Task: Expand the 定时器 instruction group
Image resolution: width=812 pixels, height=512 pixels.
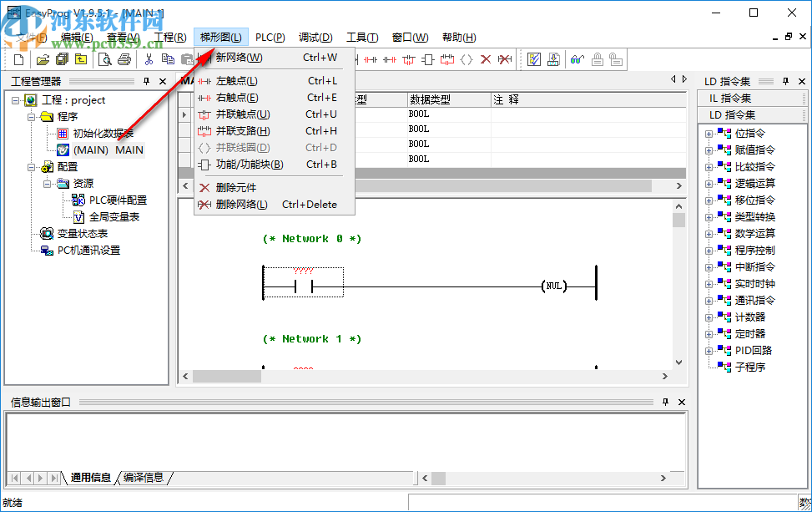Action: click(x=709, y=334)
